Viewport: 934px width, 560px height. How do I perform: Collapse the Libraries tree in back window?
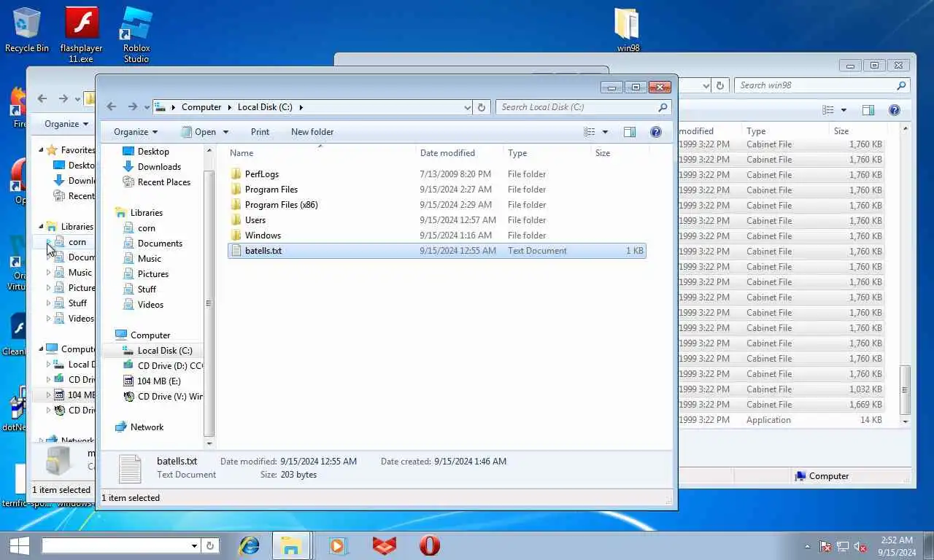point(41,226)
